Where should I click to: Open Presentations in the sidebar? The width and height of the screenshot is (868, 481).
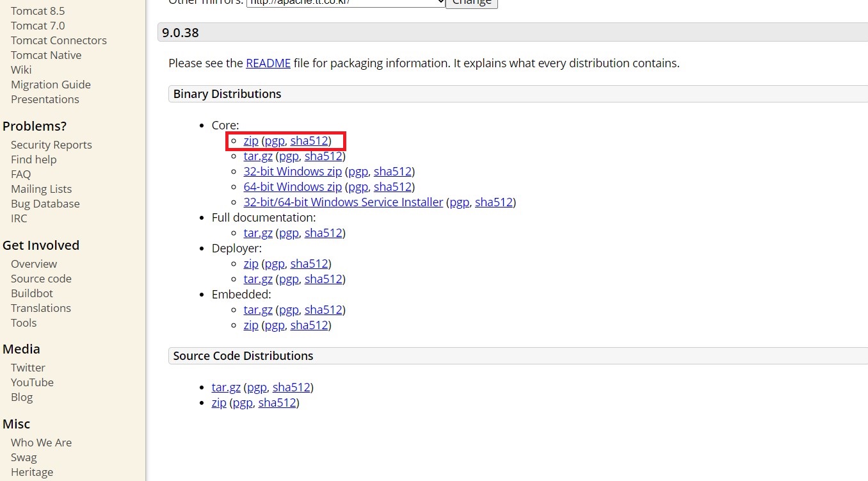(45, 99)
